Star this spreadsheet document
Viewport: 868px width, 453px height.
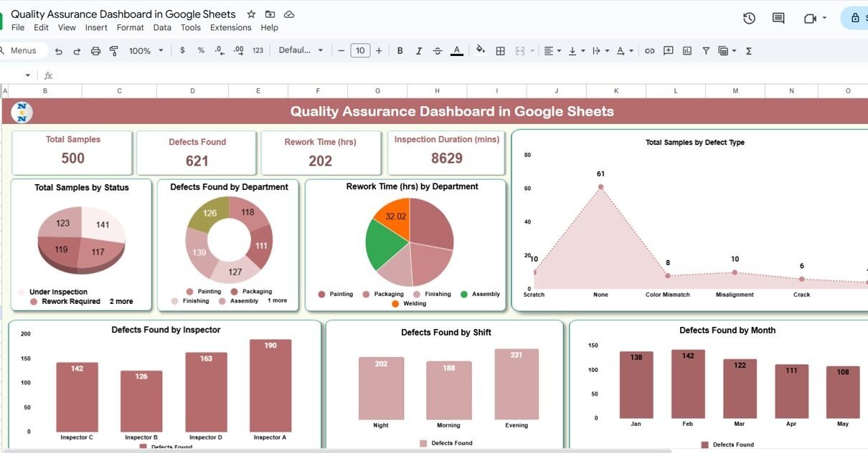click(x=251, y=14)
